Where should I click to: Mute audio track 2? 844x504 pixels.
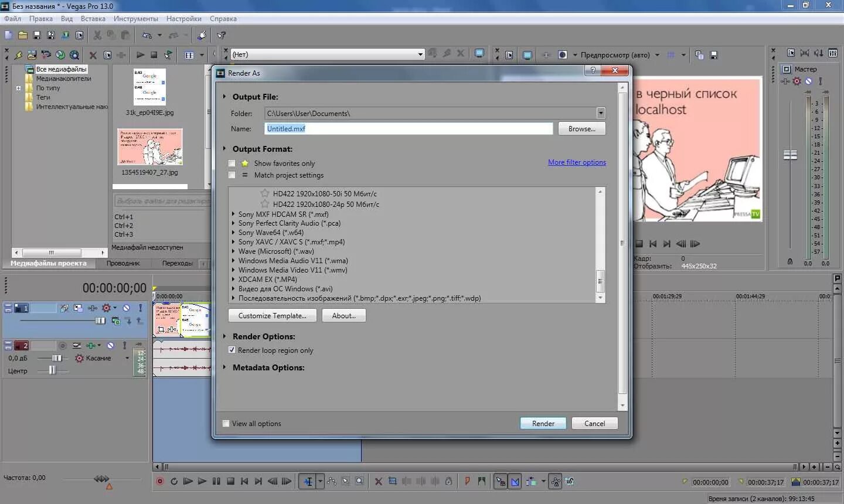pos(110,346)
